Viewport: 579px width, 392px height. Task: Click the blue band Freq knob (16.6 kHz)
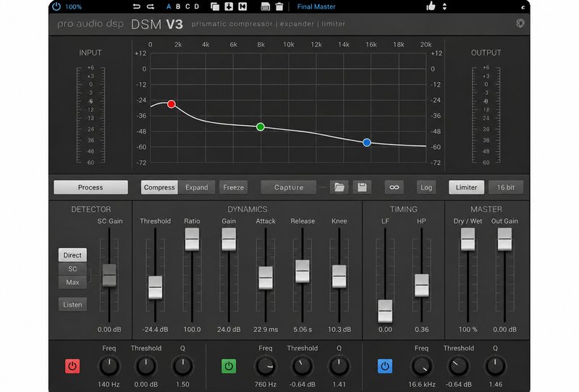(x=422, y=366)
